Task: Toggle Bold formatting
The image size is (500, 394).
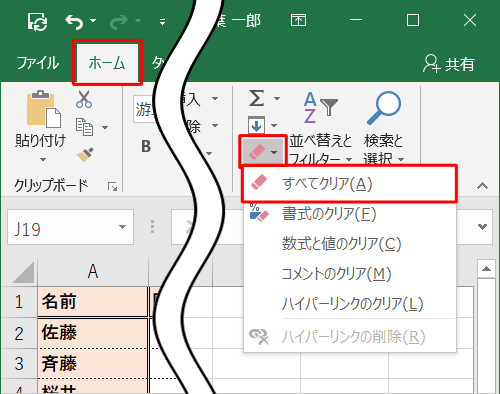Action: click(146, 146)
